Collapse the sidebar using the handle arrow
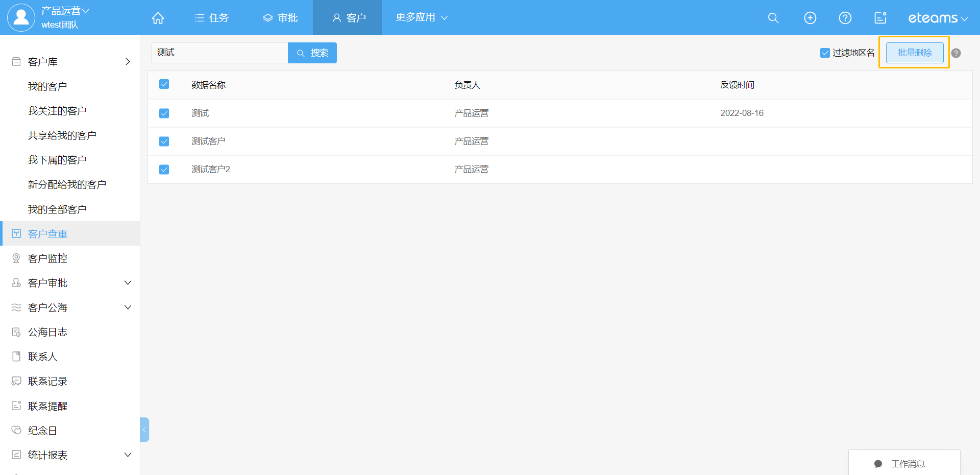The height and width of the screenshot is (475, 980). [144, 430]
